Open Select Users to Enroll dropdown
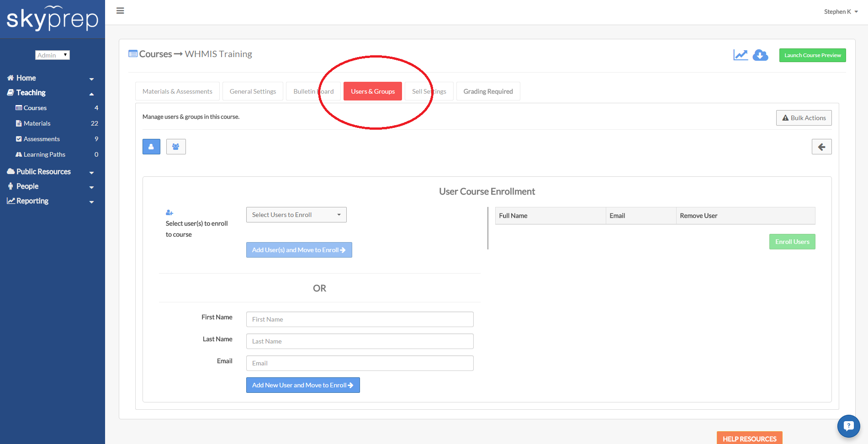This screenshot has width=868, height=444. tap(296, 215)
